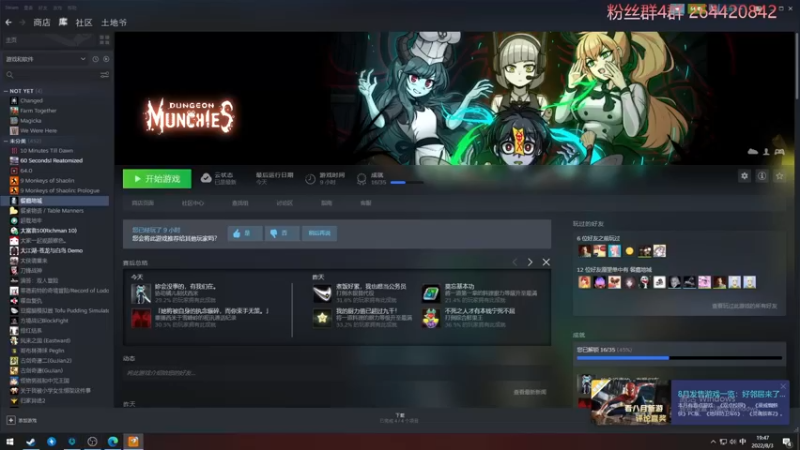The width and height of the screenshot is (800, 450).
Task: Select Changed in the library list
Action: point(32,101)
